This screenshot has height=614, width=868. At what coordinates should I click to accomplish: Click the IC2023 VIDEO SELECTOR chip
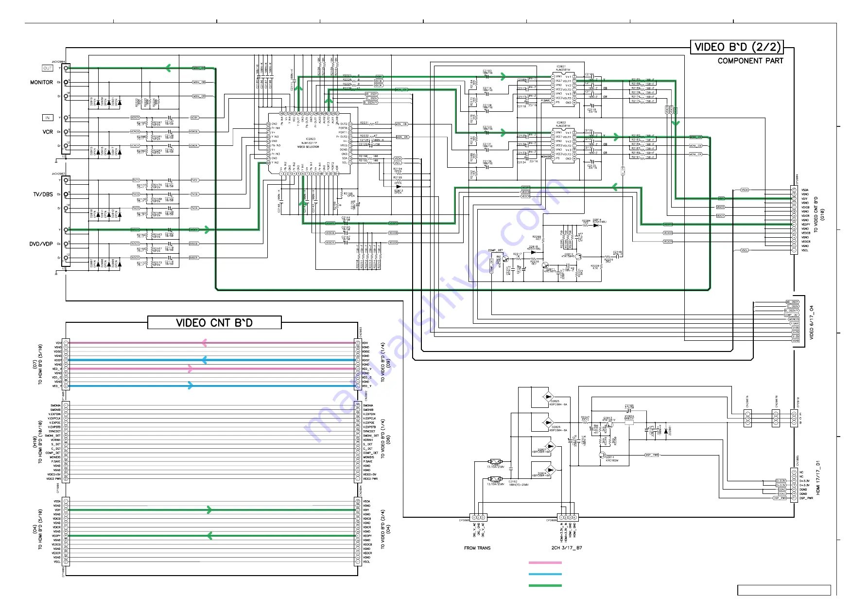(x=309, y=143)
